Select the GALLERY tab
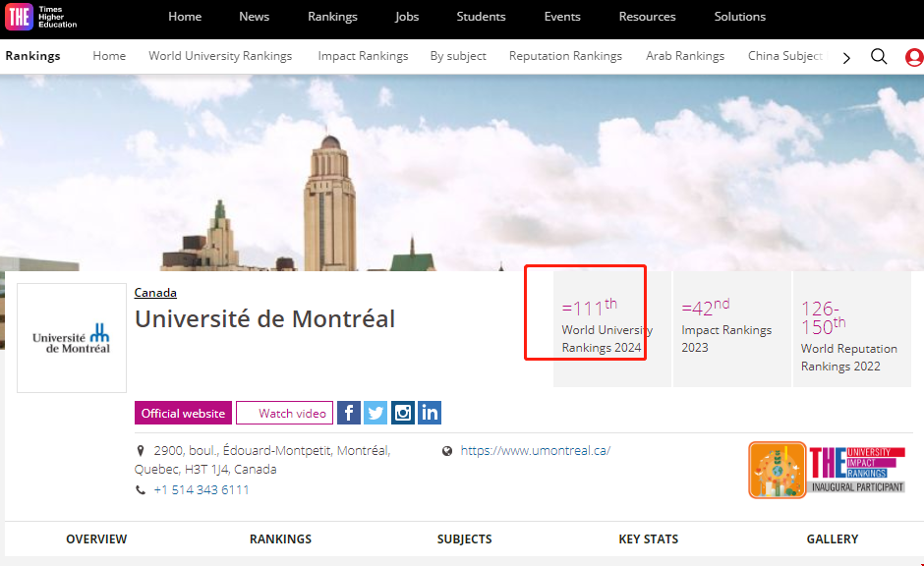Viewport: 924px width, 566px height. pos(832,538)
